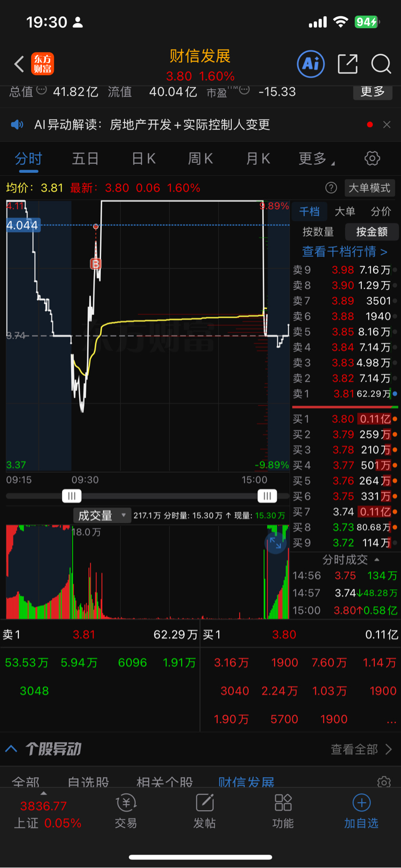
Task: Enable 大单模式 button
Action: pos(370,188)
